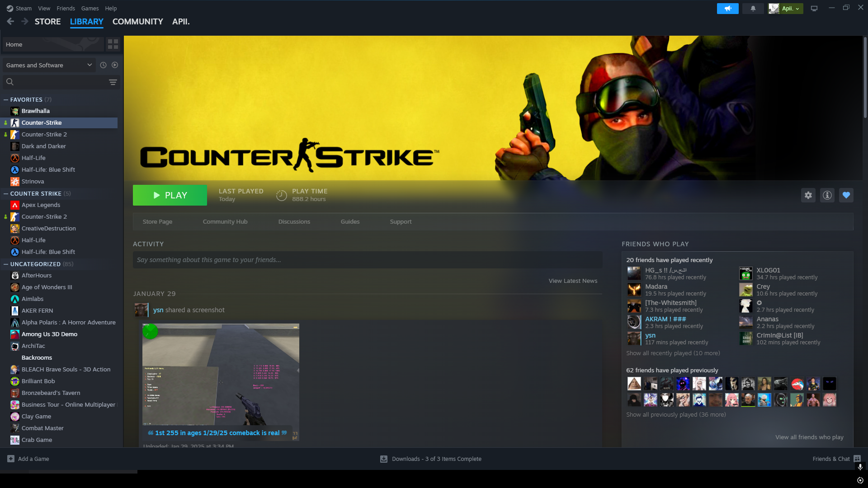The image size is (868, 488).
Task: Open the notifications bell
Action: (x=753, y=9)
